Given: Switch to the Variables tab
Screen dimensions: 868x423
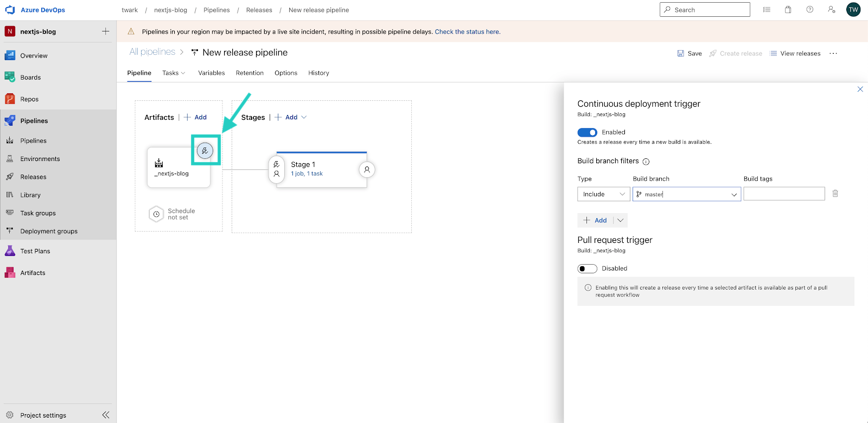Looking at the screenshot, I should [x=212, y=73].
